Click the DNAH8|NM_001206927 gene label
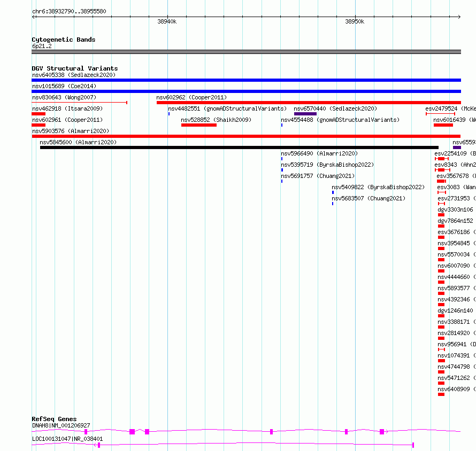 point(61,425)
